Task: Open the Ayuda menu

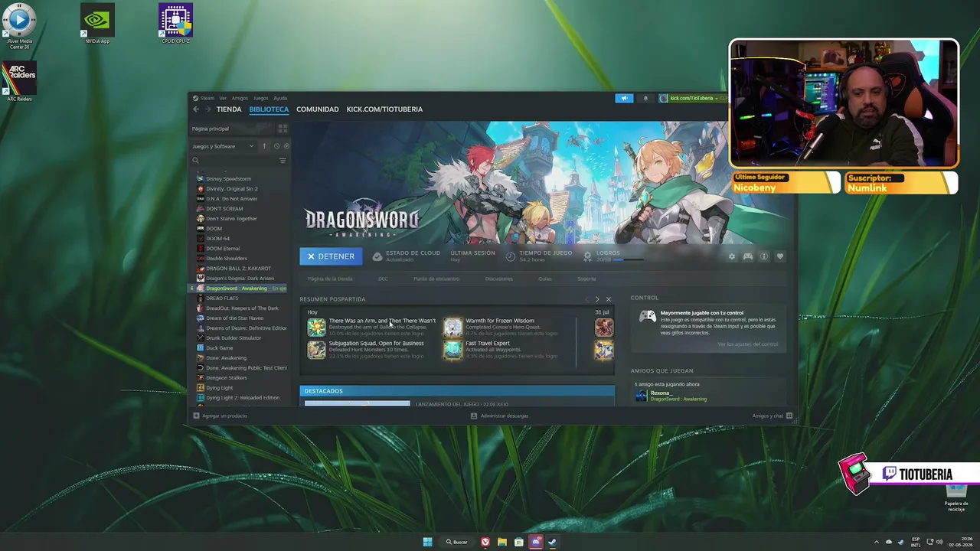Action: click(x=280, y=98)
